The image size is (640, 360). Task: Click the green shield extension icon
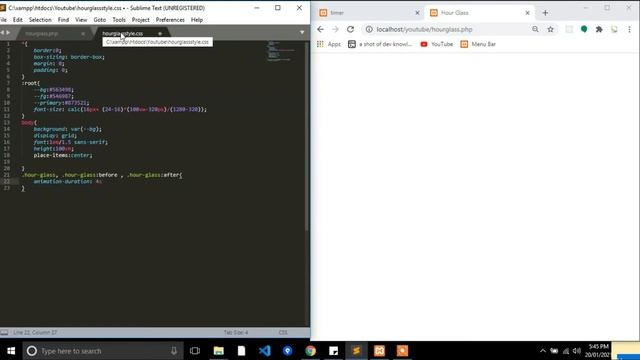(x=584, y=29)
